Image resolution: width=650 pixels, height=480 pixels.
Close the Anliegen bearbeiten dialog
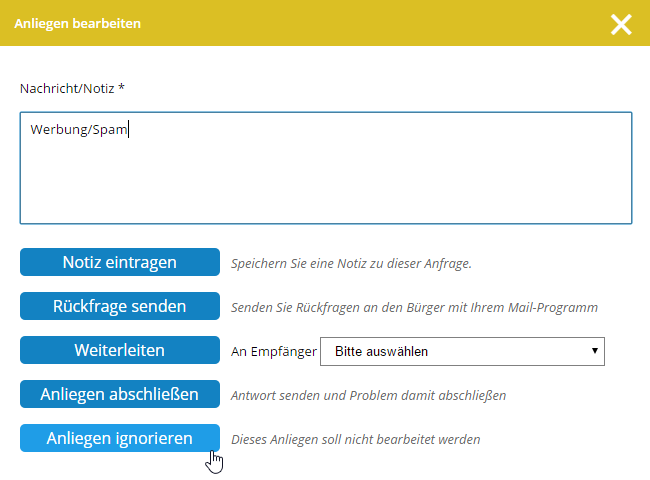click(621, 24)
